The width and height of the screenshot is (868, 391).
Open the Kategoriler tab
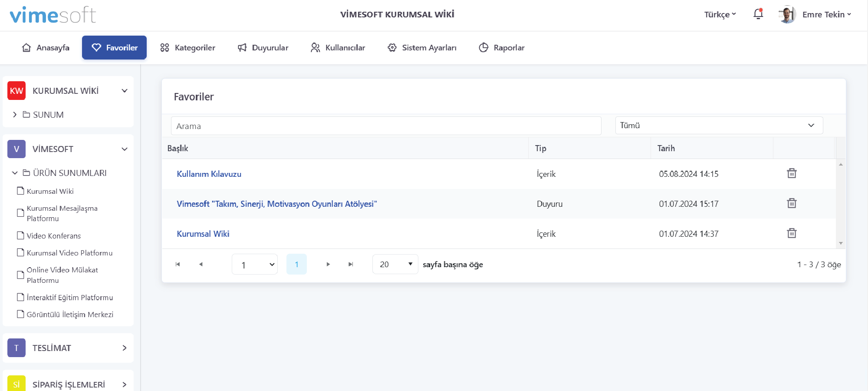[x=187, y=47]
